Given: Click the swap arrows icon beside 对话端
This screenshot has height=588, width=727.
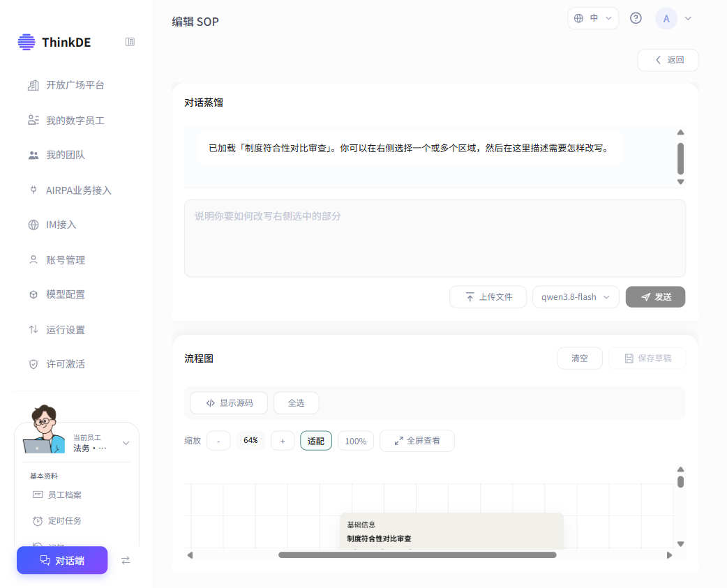Looking at the screenshot, I should 126,561.
